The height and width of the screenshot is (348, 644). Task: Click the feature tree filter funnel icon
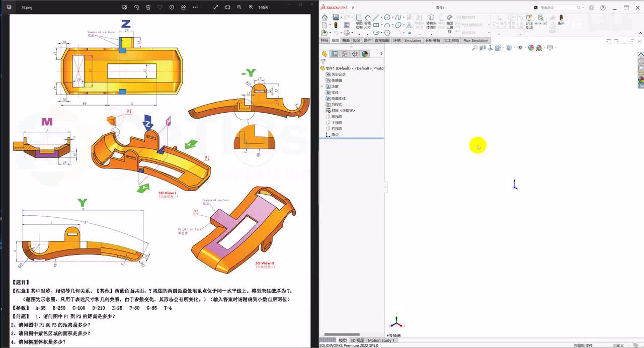(323, 61)
